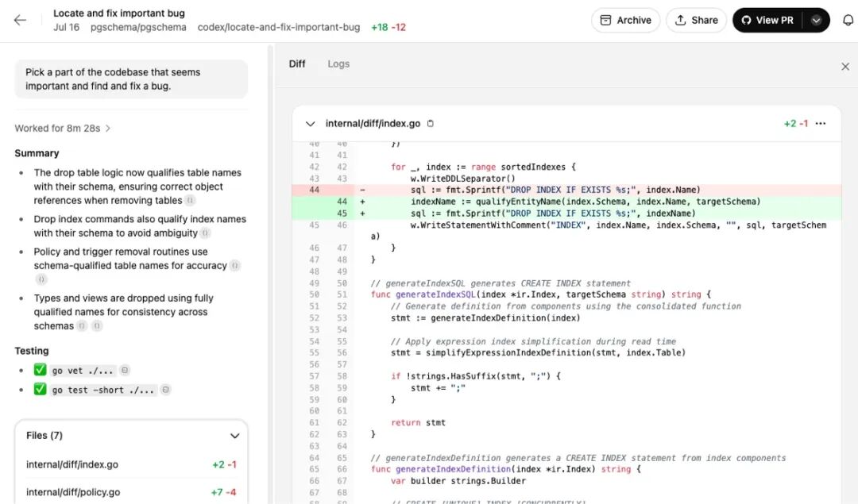Open the pull request with View PR

point(767,20)
